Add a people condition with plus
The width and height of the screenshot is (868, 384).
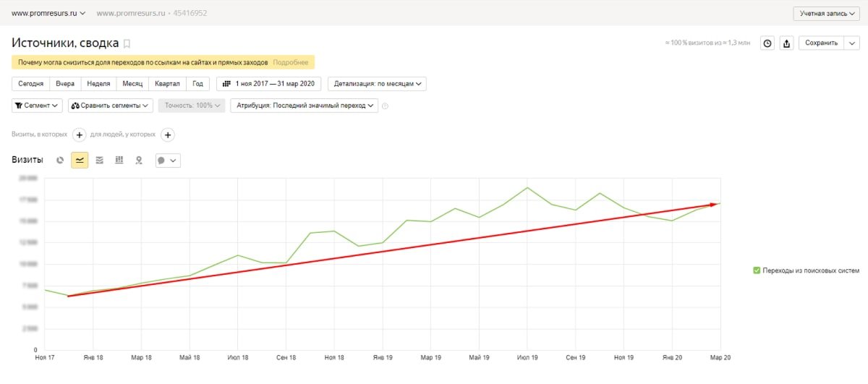click(167, 135)
